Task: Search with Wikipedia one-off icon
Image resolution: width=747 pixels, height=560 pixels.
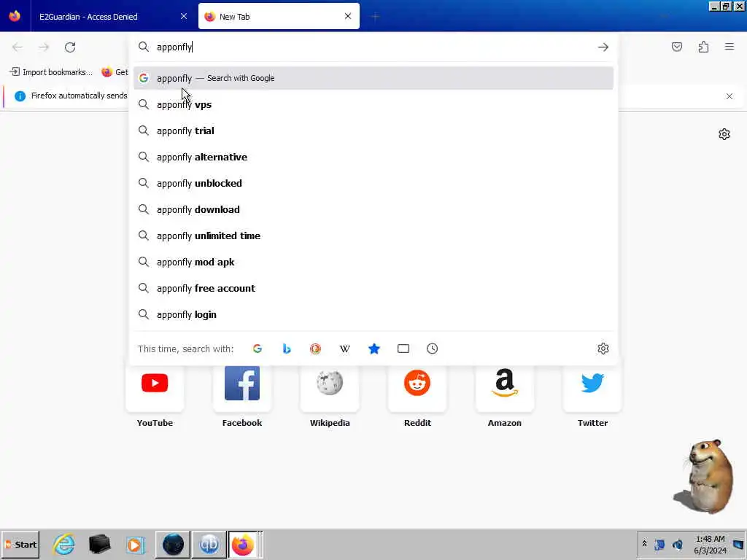Action: 345,349
